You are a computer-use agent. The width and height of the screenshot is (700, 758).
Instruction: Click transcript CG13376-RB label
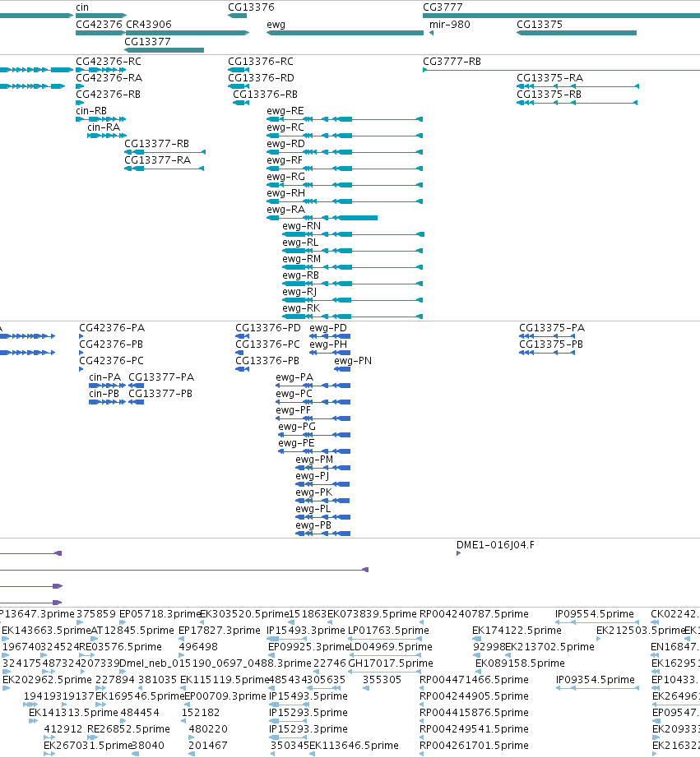pos(265,95)
